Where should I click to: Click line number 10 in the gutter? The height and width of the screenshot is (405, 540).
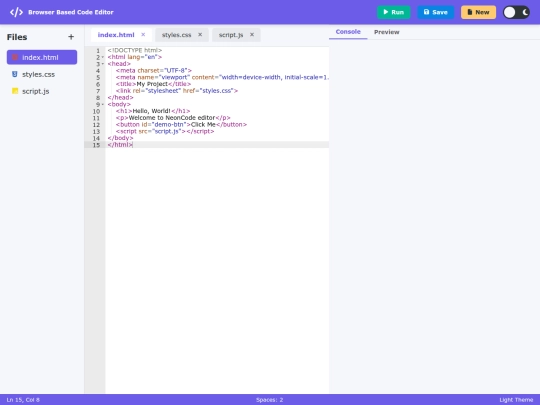(x=96, y=111)
